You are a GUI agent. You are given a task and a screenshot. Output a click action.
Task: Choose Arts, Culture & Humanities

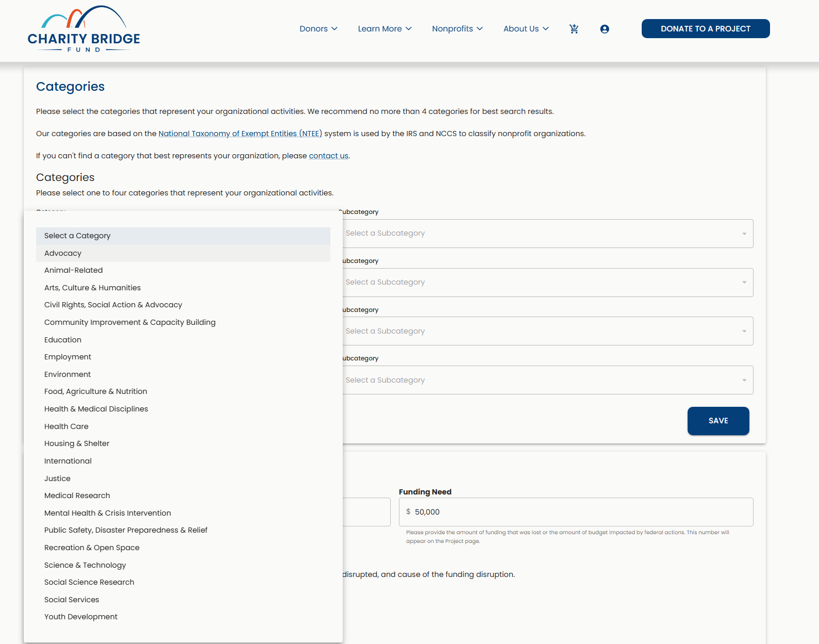tap(183, 288)
